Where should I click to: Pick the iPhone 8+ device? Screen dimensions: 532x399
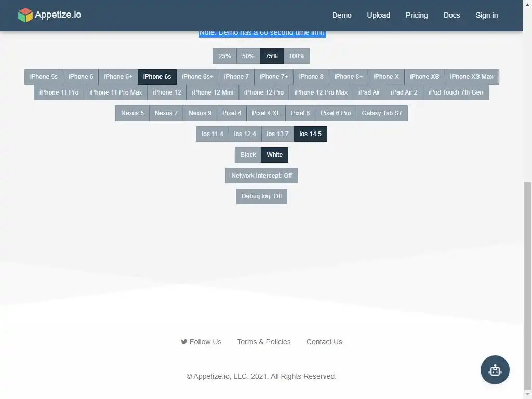349,77
